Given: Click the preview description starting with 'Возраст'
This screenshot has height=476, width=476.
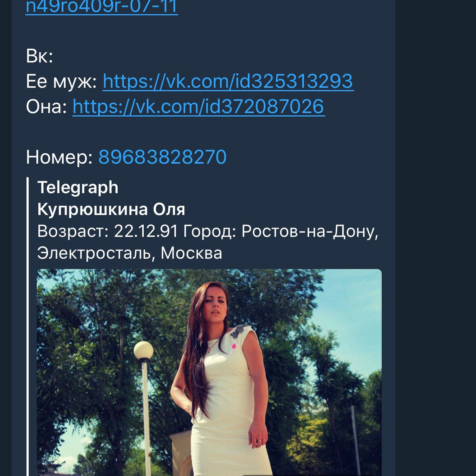Looking at the screenshot, I should [x=208, y=242].
